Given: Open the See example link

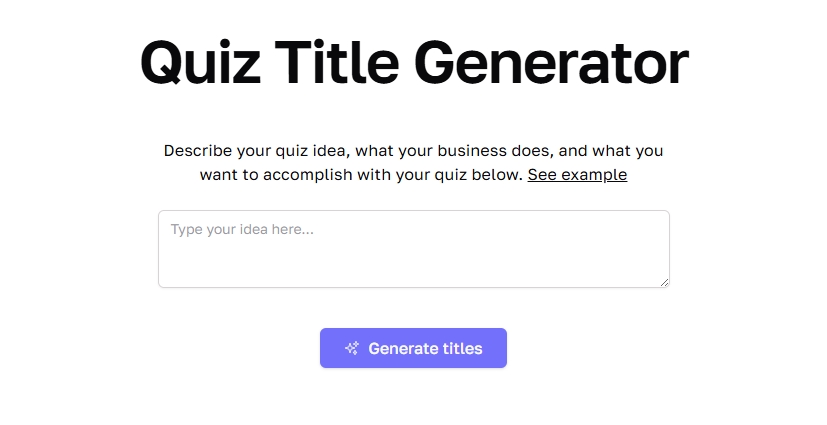Looking at the screenshot, I should 577,175.
